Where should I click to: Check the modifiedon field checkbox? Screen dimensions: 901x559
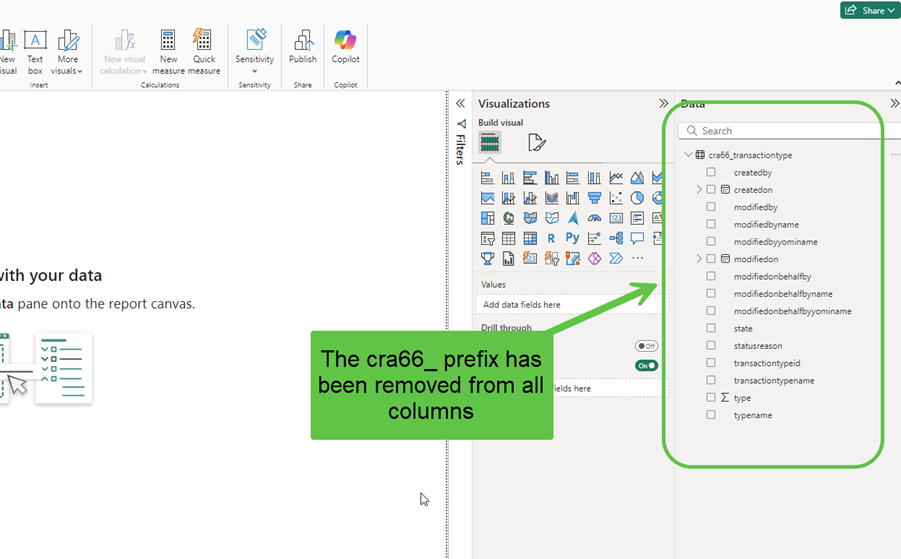point(711,259)
